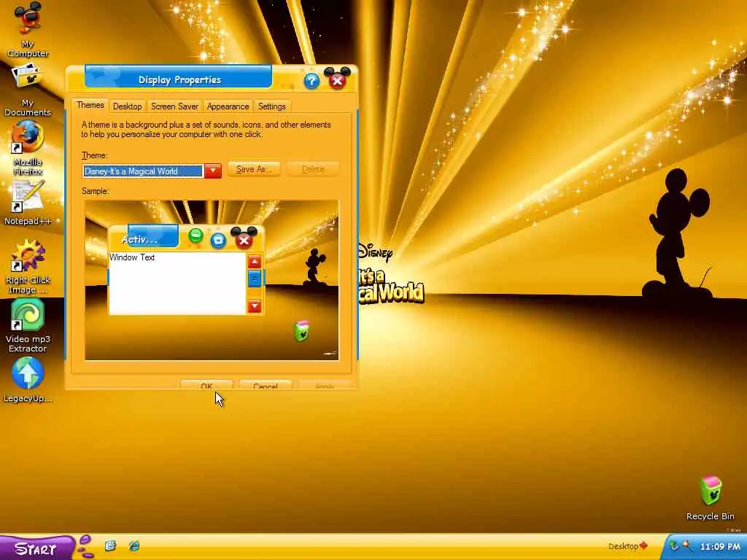Switch to the Desktop tab
Viewport: 747px width, 560px height.
tap(127, 106)
